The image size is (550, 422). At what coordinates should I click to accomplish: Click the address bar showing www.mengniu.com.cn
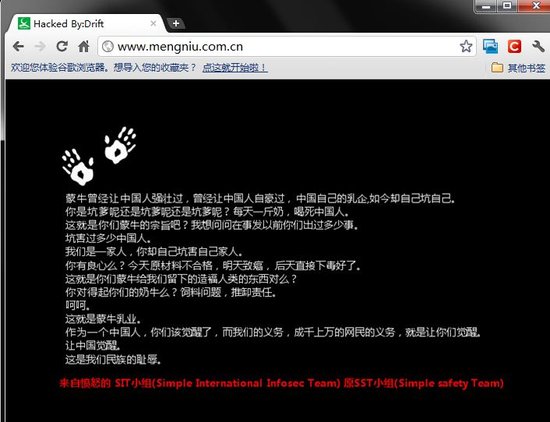287,46
